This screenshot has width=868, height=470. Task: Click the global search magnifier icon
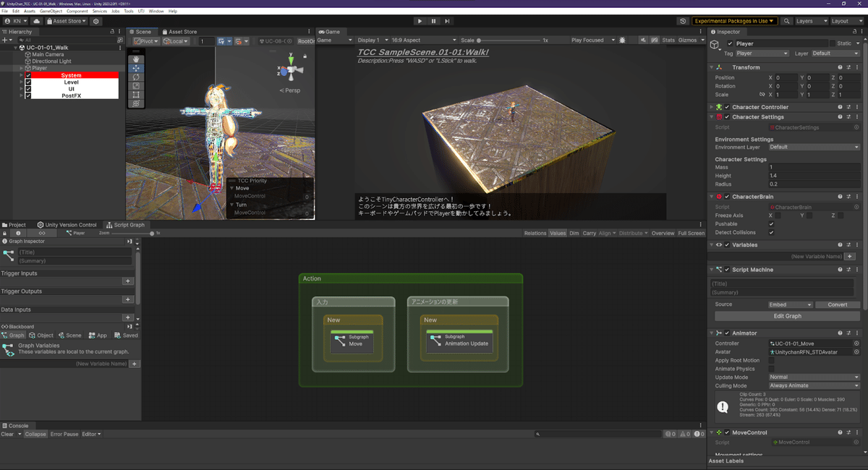click(x=787, y=21)
